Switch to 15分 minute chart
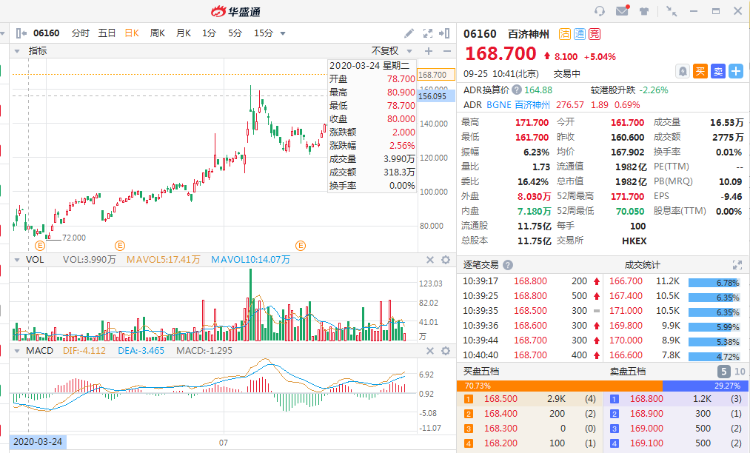 click(263, 33)
